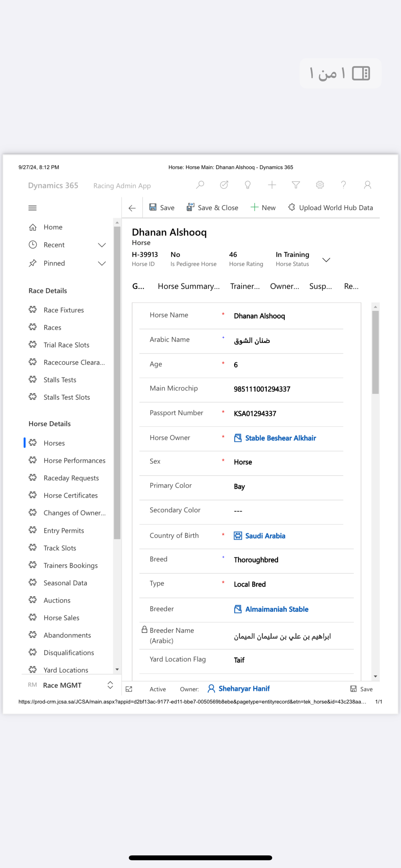
Task: Expand the Recent section chevron
Action: pyautogui.click(x=102, y=245)
